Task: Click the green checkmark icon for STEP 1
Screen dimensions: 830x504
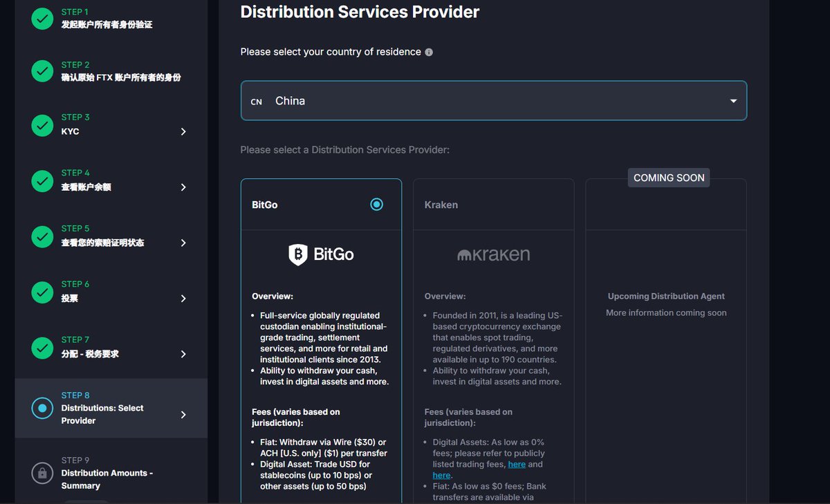Action: [42, 18]
